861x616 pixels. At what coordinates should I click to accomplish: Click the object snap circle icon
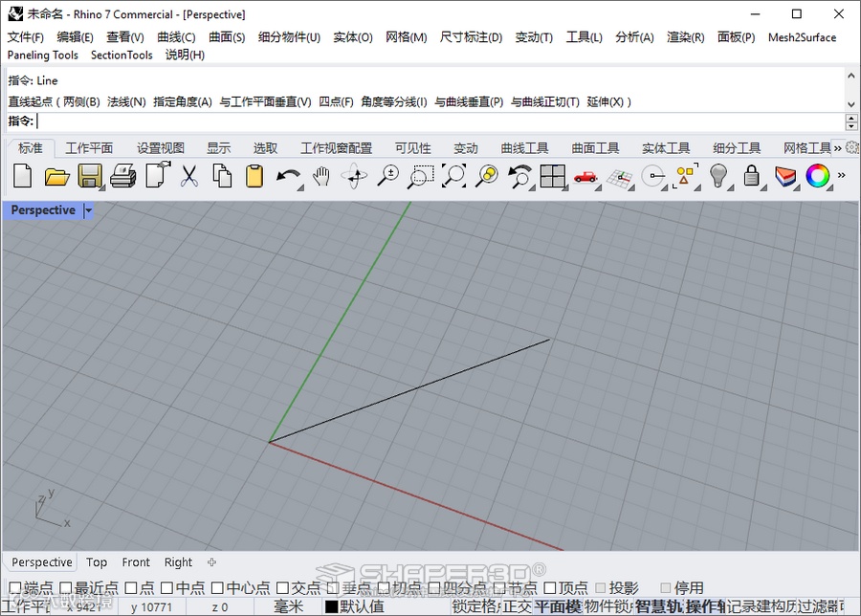tap(652, 177)
